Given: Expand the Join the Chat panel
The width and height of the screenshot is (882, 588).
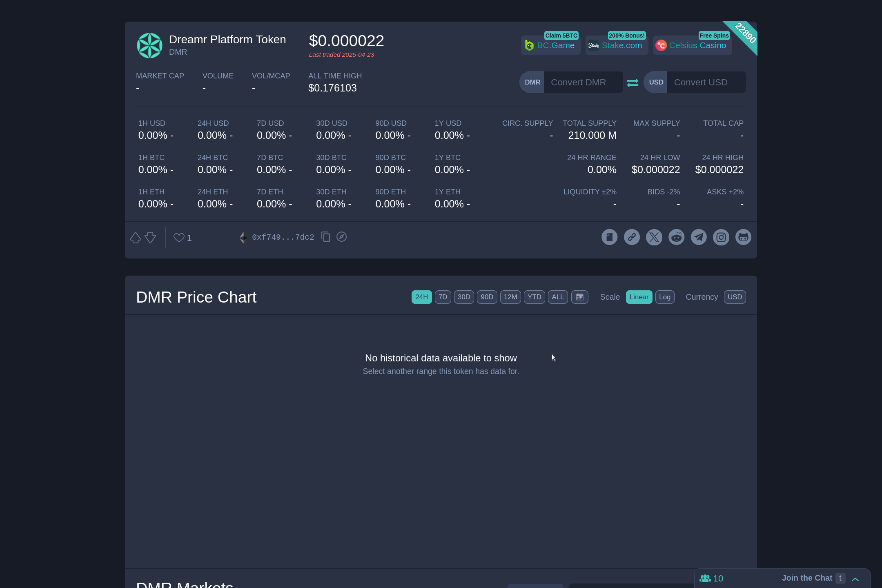Looking at the screenshot, I should pos(855,579).
